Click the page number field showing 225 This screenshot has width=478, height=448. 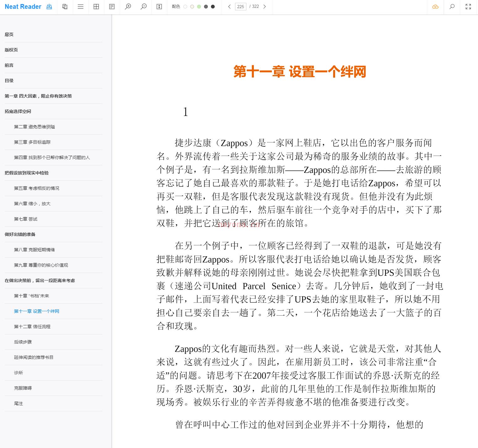pyautogui.click(x=240, y=7)
